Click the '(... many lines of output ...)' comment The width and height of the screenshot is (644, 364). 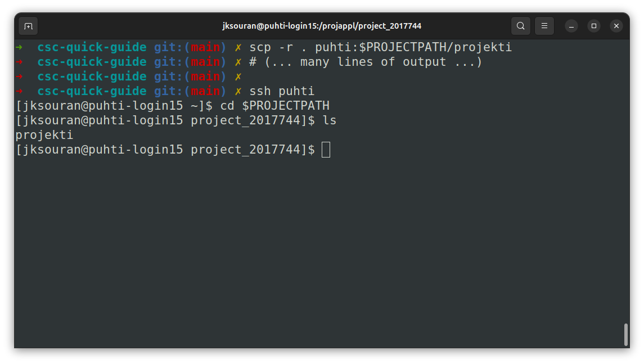point(373,62)
